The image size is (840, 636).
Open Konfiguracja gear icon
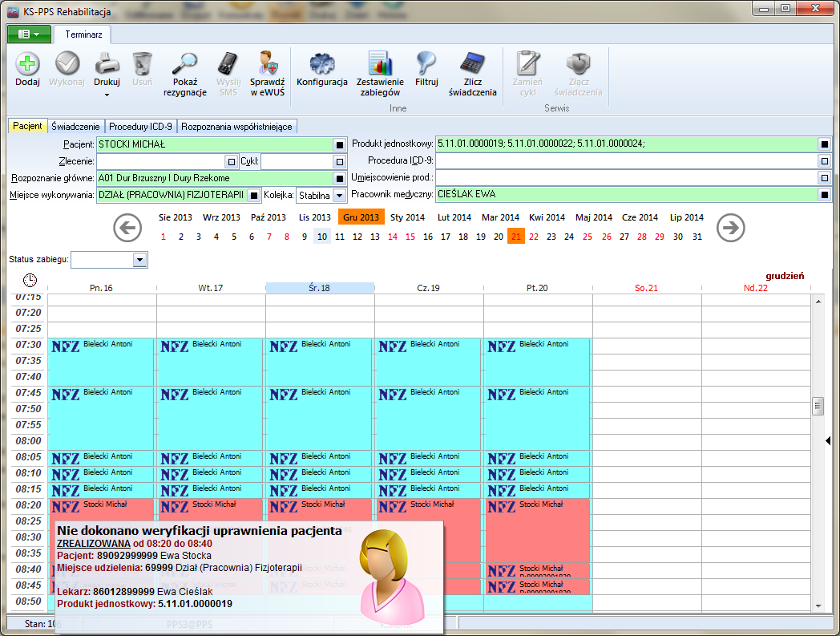tap(321, 64)
